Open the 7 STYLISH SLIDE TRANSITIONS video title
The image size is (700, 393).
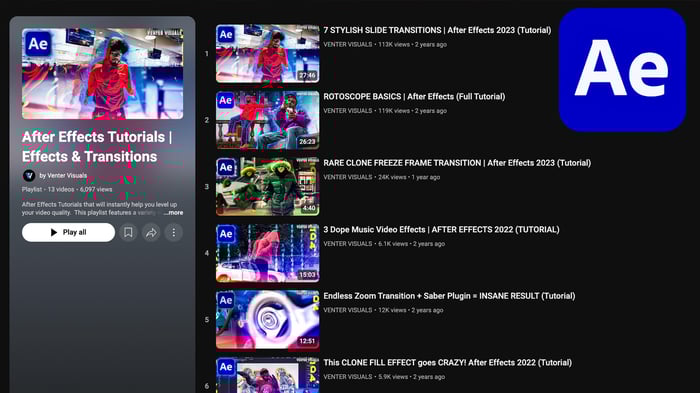pyautogui.click(x=437, y=30)
